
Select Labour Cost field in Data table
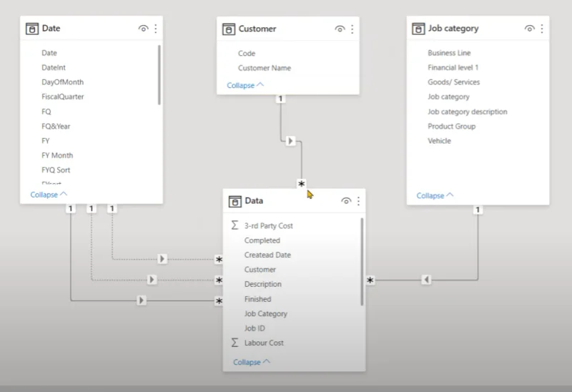point(264,343)
